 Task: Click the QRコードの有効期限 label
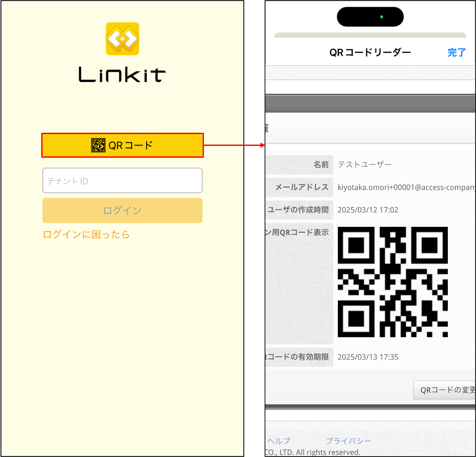pos(297,357)
